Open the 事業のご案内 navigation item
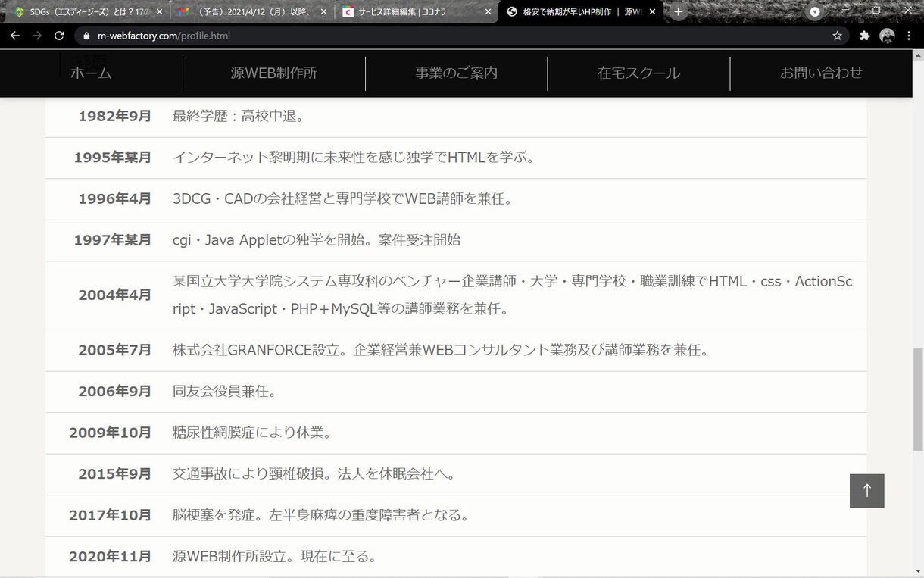The image size is (924, 578). click(456, 73)
